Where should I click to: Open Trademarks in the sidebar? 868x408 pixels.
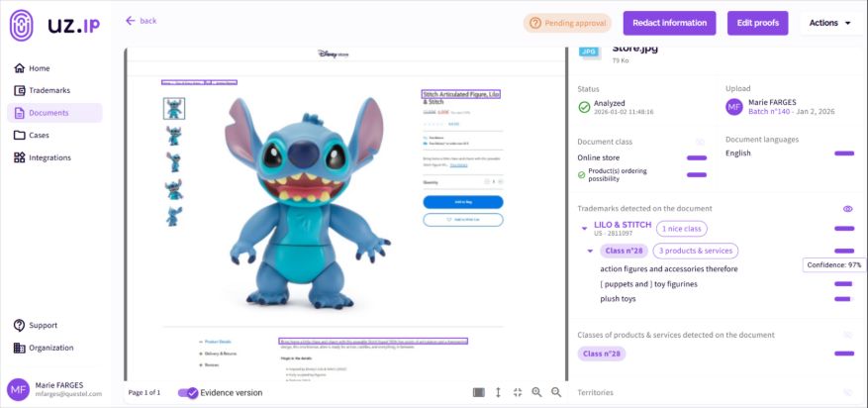(48, 90)
